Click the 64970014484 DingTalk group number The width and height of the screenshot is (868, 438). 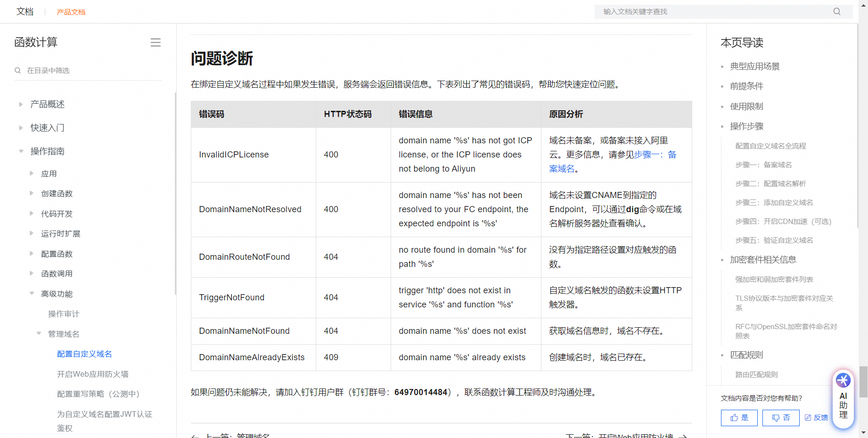(x=421, y=392)
